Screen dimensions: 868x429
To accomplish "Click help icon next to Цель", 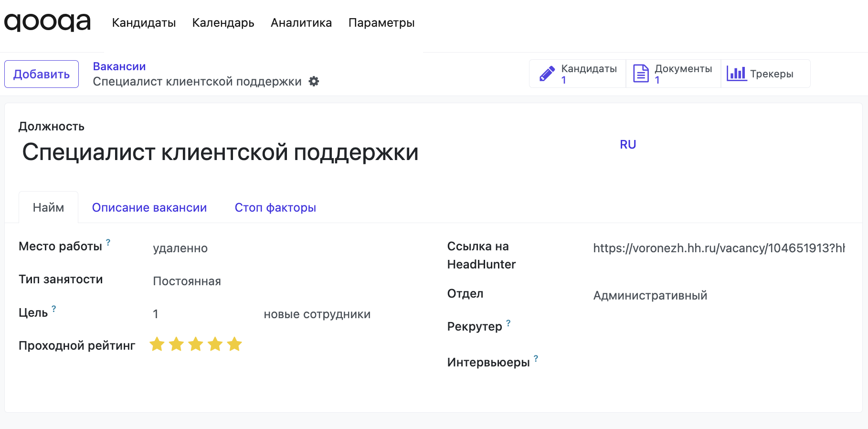I will pyautogui.click(x=54, y=309).
